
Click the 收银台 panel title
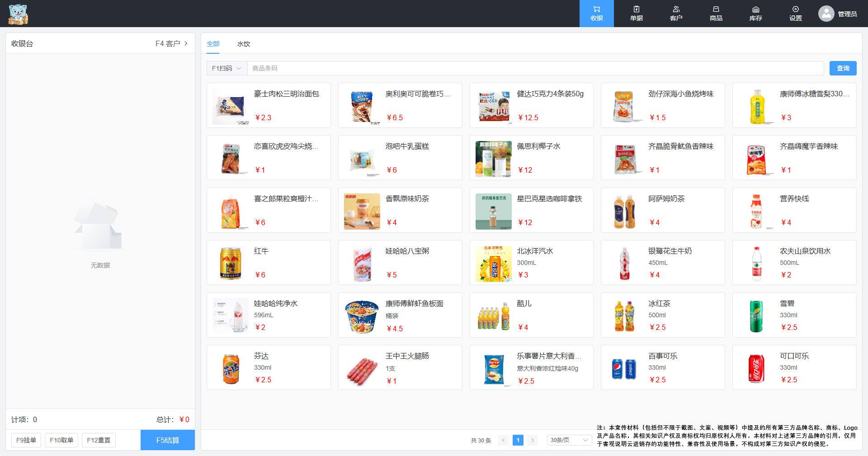pos(22,43)
